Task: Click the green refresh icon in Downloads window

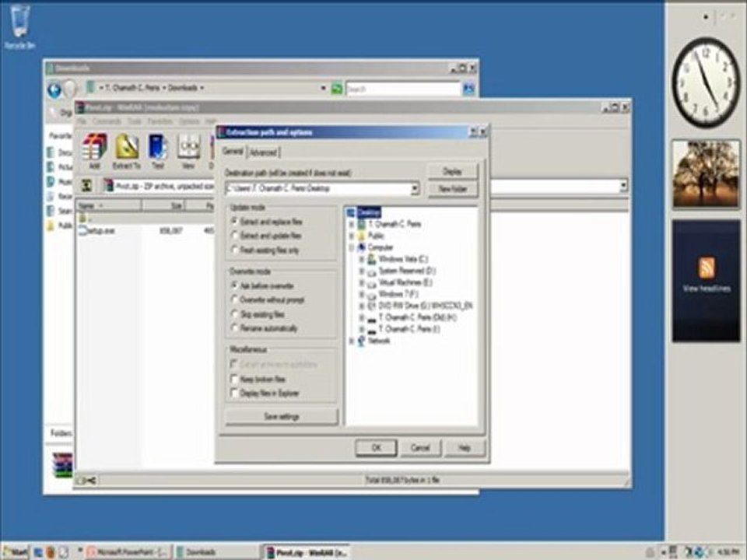Action: pyautogui.click(x=336, y=89)
